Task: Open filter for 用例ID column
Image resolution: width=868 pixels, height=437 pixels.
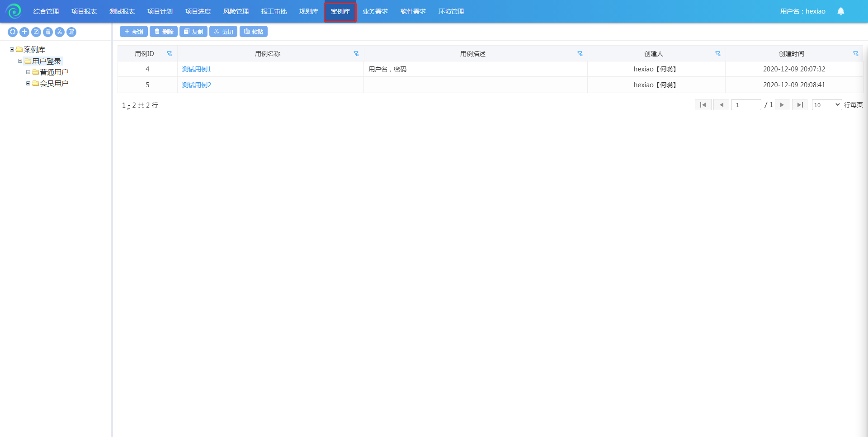Action: pyautogui.click(x=170, y=54)
